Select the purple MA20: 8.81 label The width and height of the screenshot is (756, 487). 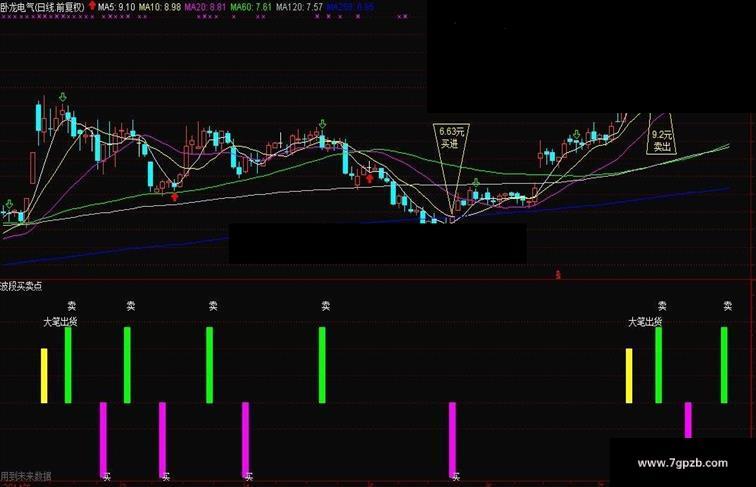[205, 7]
